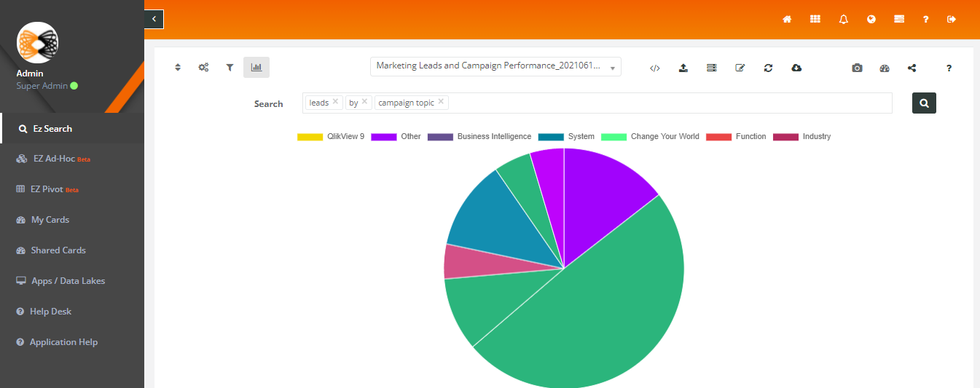Viewport: 980px width, 388px height.
Task: Toggle the Industry legend entry
Action: (x=801, y=137)
